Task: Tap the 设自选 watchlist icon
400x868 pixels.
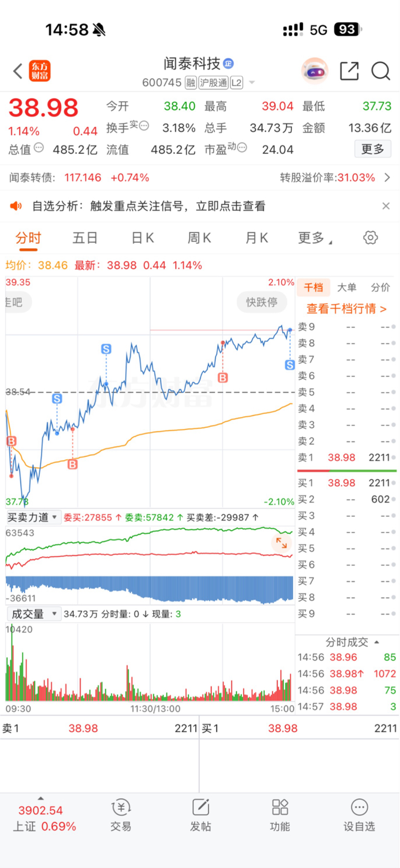Action: tap(359, 816)
